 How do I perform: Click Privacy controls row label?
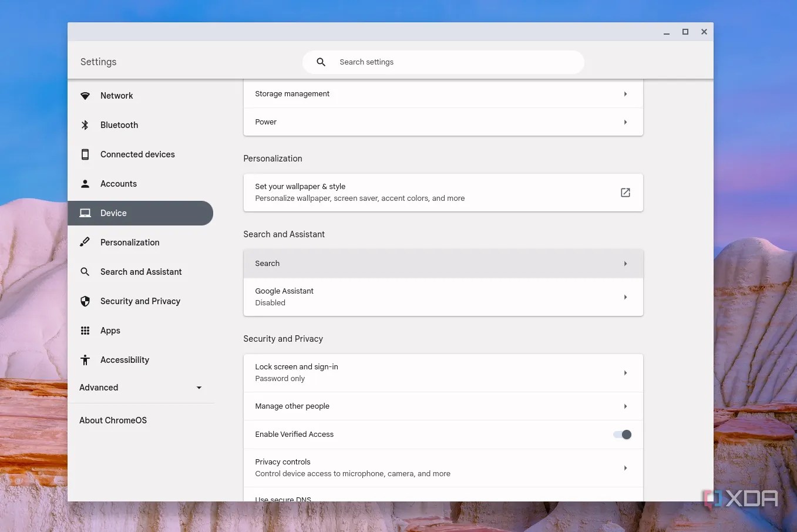283,462
